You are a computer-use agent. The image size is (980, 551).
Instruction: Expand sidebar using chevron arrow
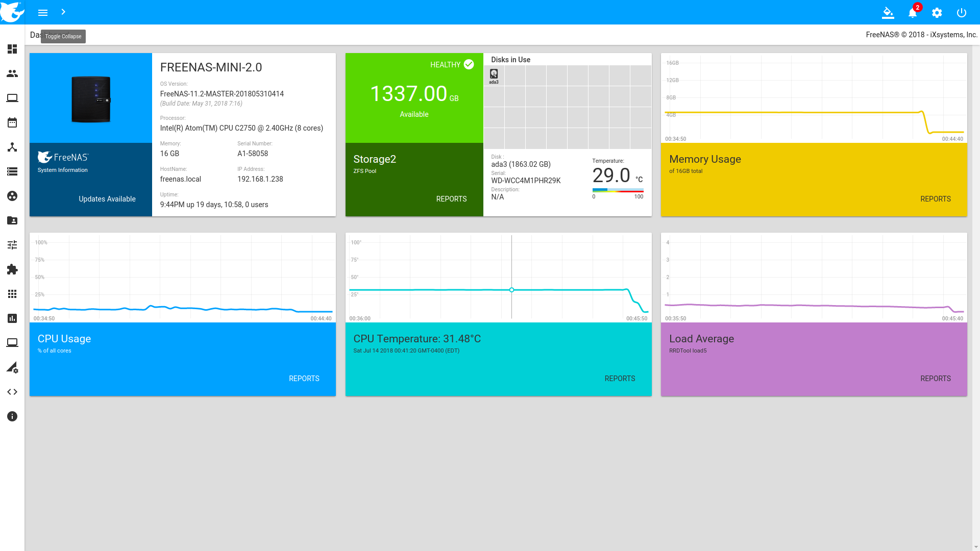(63, 12)
